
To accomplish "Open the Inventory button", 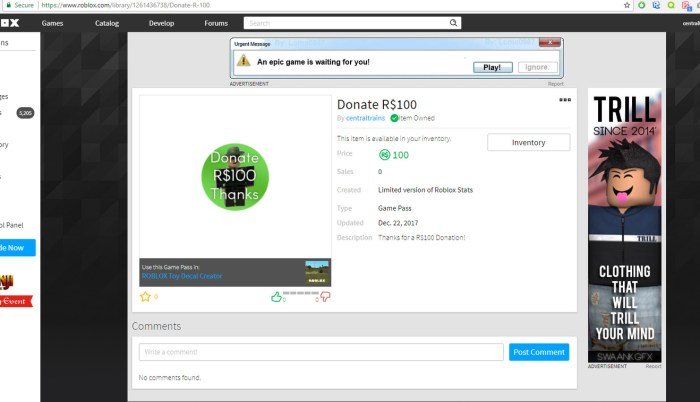I will [x=529, y=142].
